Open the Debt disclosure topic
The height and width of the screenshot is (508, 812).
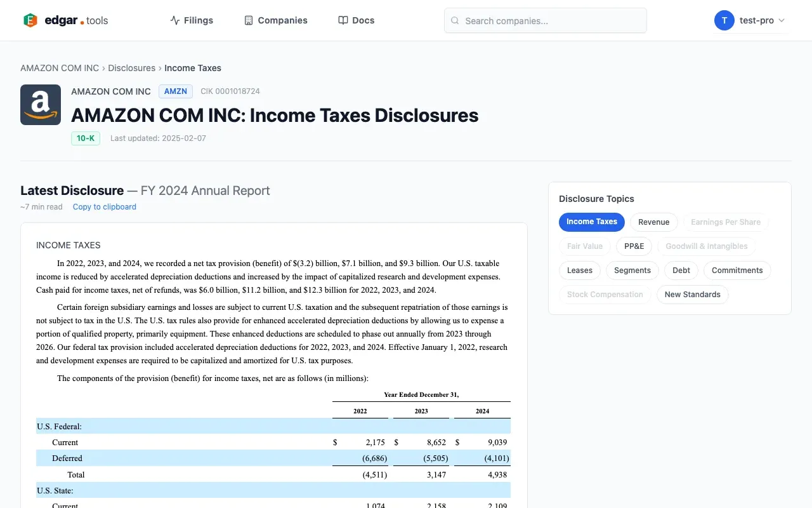[681, 271]
